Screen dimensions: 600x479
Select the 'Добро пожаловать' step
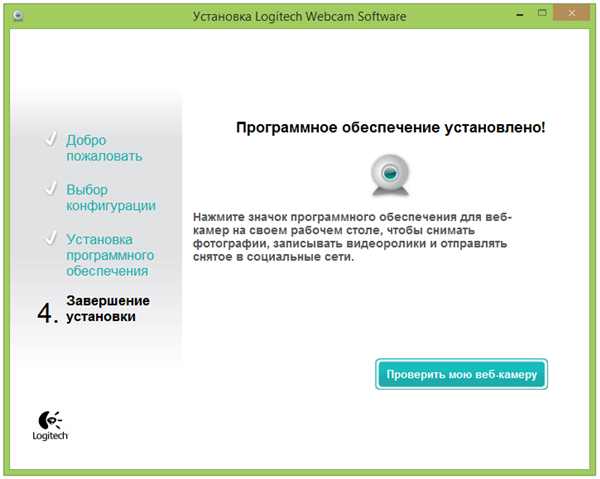point(104,148)
